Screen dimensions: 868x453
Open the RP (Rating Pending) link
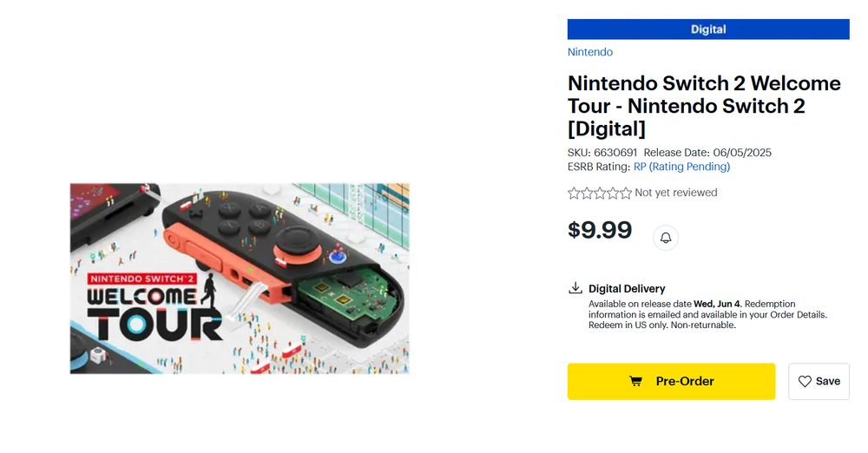681,167
